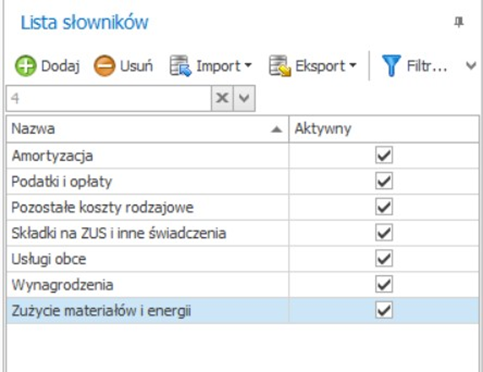
Task: Pin the Lista słowników panel
Action: 459,22
